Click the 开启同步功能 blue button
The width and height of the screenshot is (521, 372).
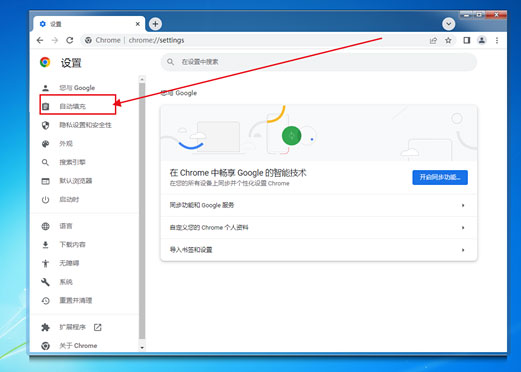point(440,177)
